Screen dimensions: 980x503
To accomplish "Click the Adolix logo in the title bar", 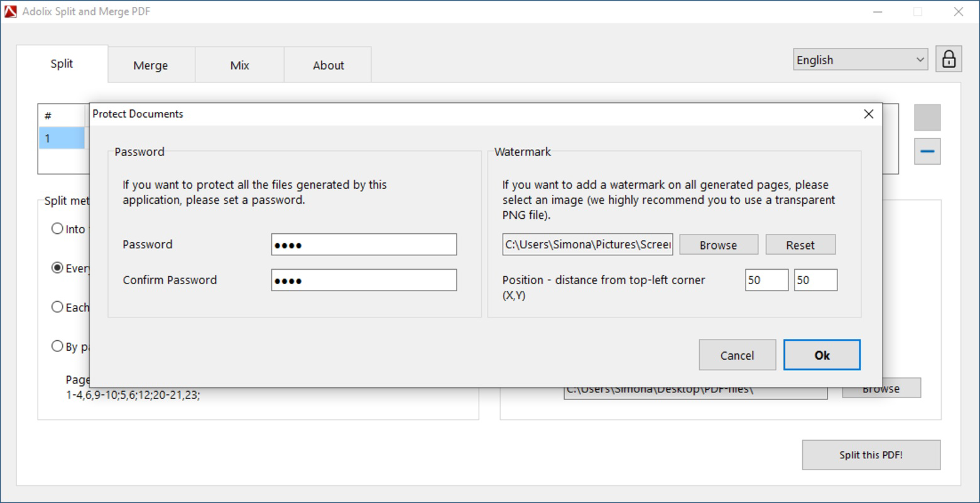I will pos(10,11).
